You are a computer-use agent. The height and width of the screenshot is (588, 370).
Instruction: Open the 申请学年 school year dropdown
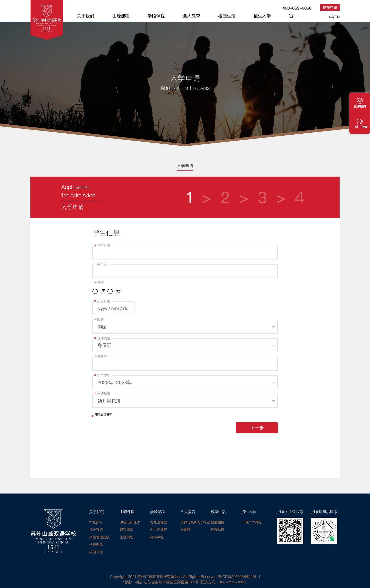tap(185, 382)
